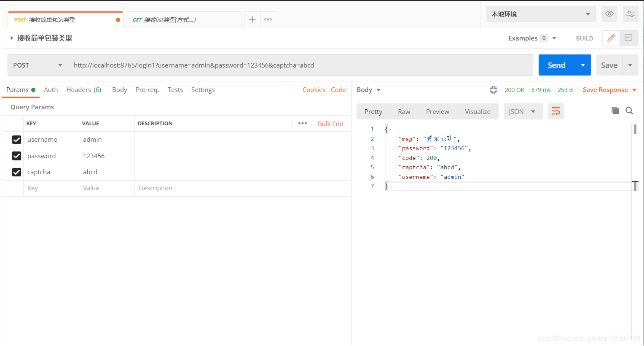Search the response with magnifier icon
This screenshot has width=644, height=346.
point(629,111)
